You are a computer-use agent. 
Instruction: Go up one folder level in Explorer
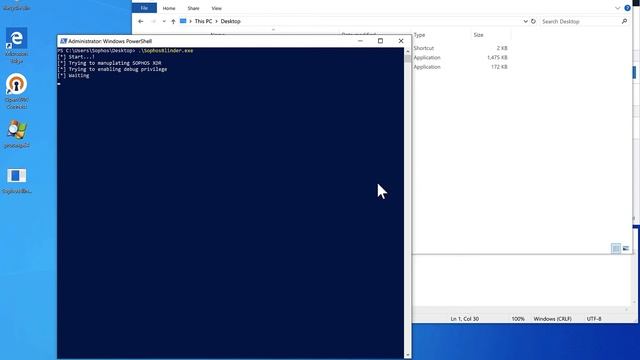[173, 21]
